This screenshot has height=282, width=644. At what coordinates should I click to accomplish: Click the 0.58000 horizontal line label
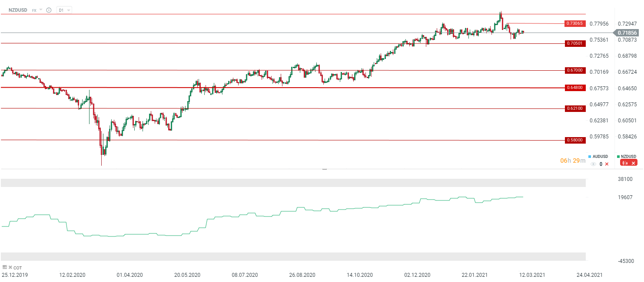click(x=574, y=140)
